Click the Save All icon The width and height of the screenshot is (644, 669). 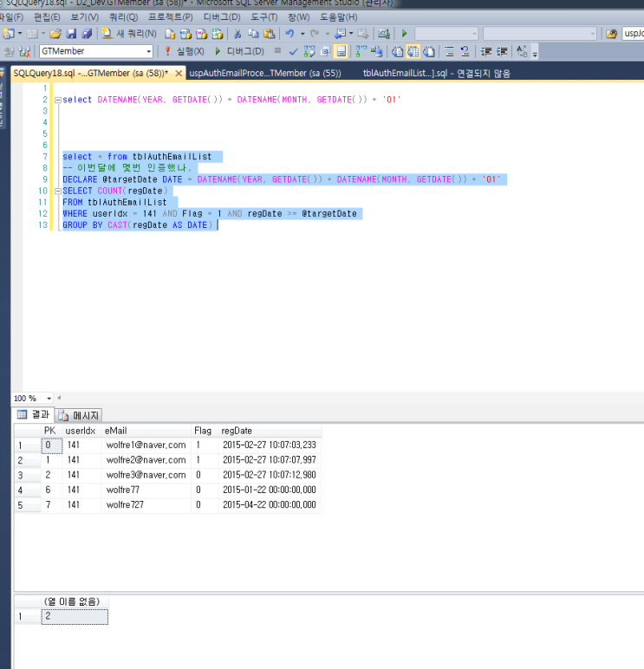pyautogui.click(x=87, y=33)
